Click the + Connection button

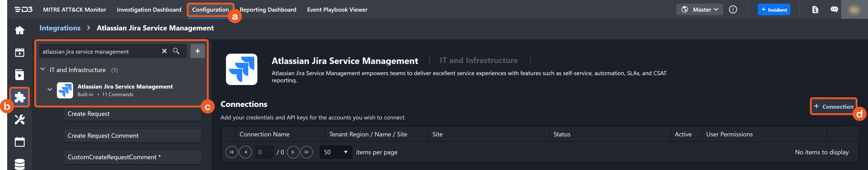pyautogui.click(x=833, y=107)
